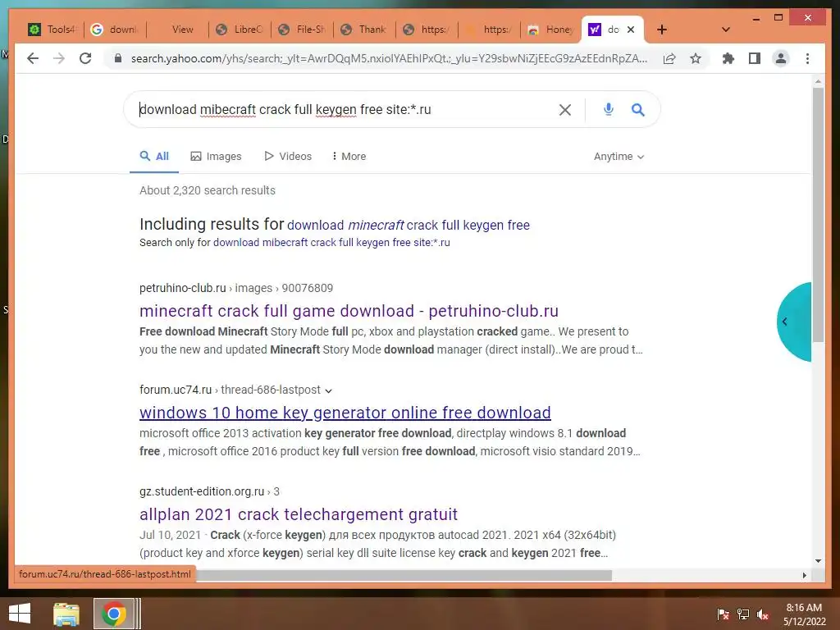Click vertical scrollbar thumb
Screen dimensions: 840x630
tap(818, 214)
